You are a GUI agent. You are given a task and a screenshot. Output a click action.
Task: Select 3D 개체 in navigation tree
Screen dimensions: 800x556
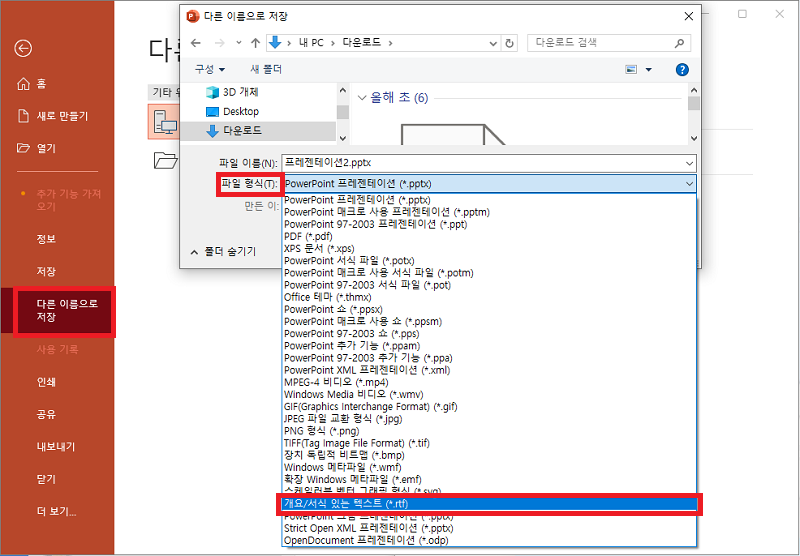[232, 92]
